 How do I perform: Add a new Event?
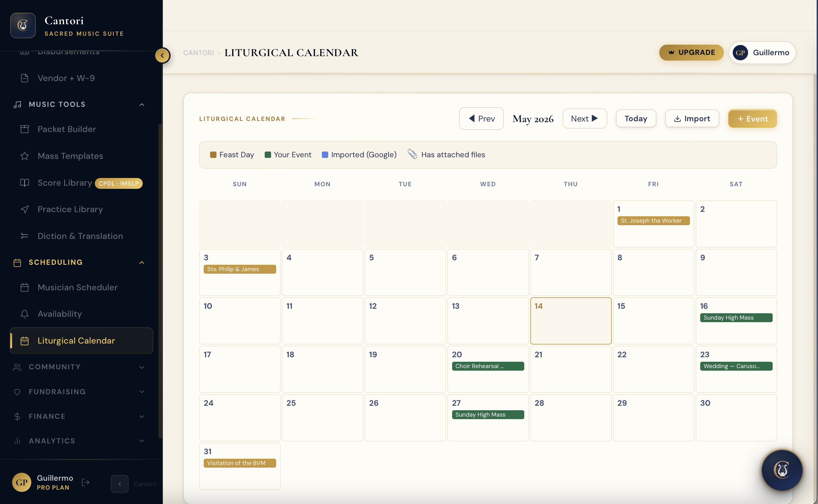(752, 119)
